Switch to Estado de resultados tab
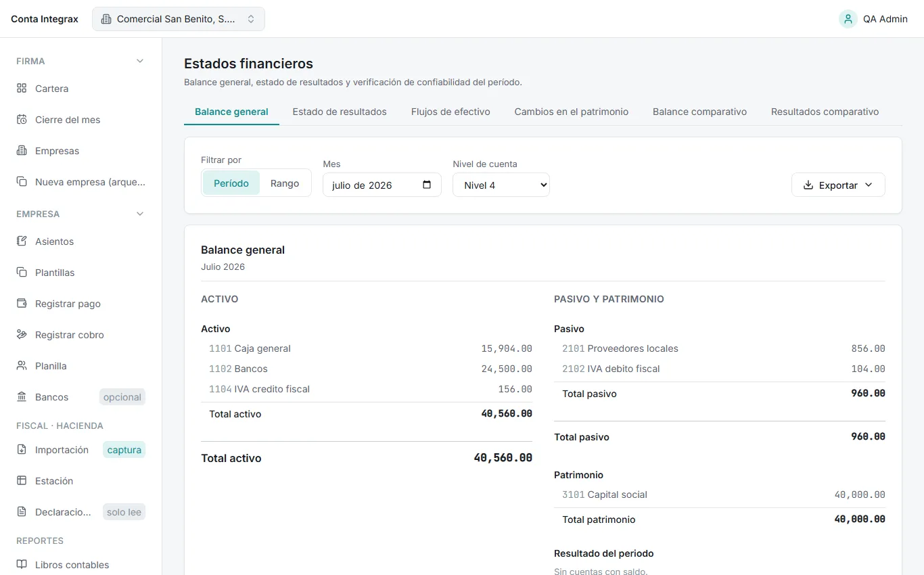 click(x=340, y=112)
